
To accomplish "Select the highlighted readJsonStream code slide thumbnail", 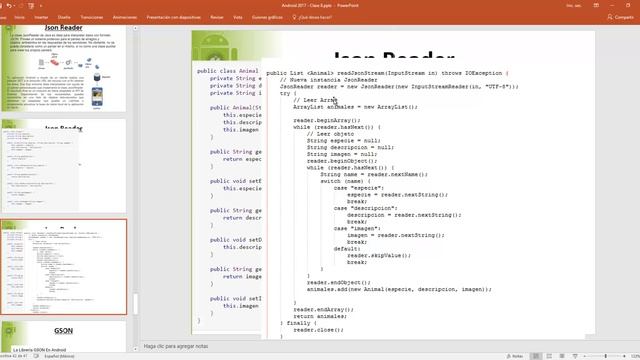I will coord(64,267).
